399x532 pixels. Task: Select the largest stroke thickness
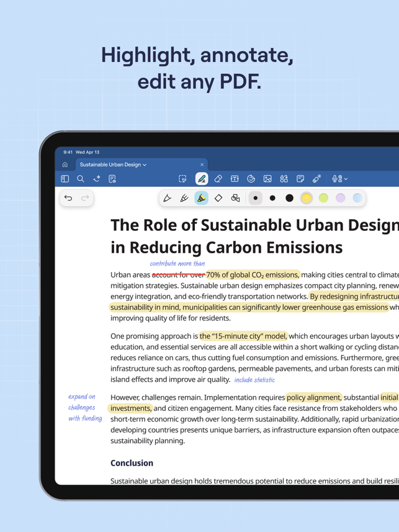(289, 198)
